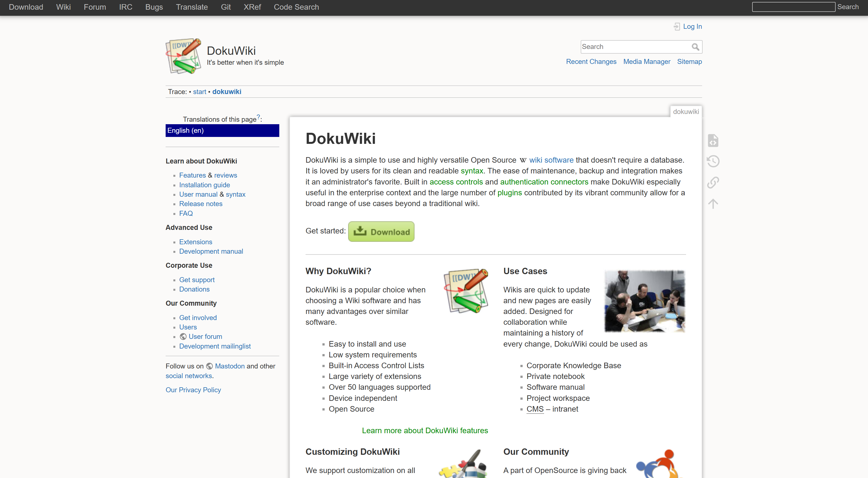Click the start breadcrumb in Trace
This screenshot has width=868, height=478.
(x=199, y=92)
